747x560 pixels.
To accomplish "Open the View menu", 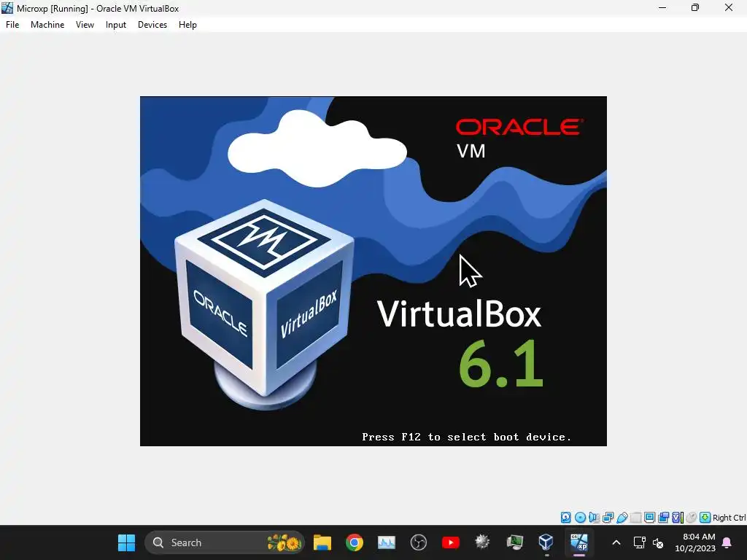I will (x=85, y=25).
